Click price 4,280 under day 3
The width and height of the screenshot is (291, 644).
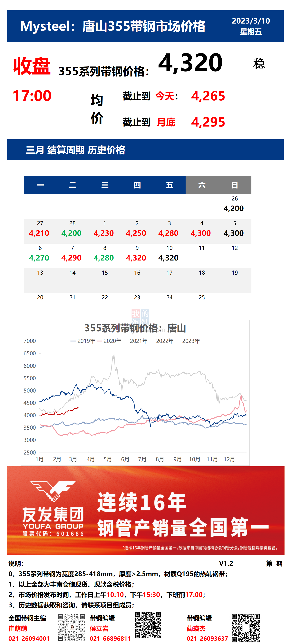coord(168,233)
